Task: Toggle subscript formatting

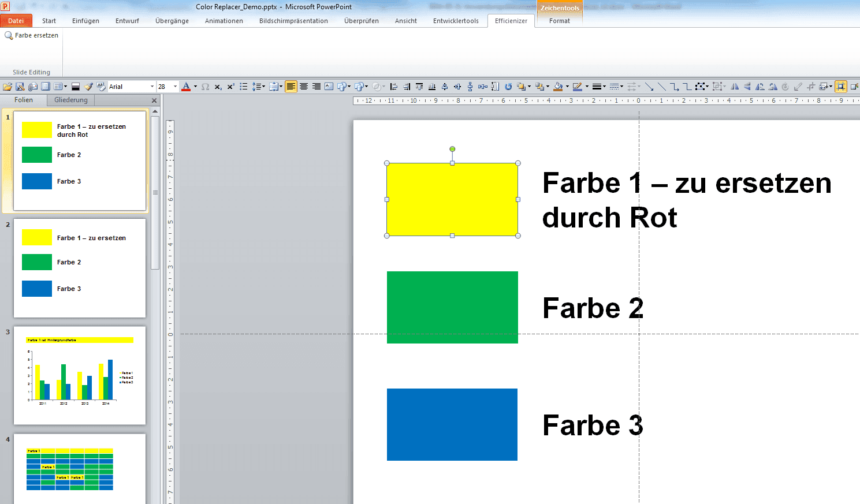Action: point(219,86)
